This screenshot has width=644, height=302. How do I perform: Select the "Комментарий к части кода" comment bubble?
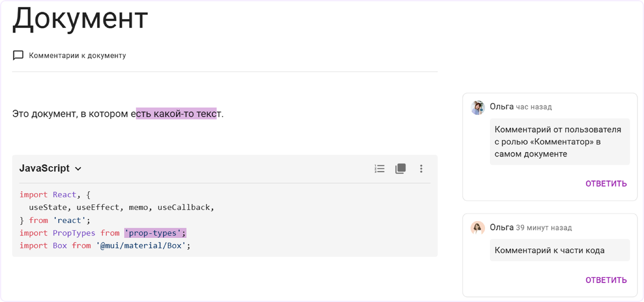(560, 250)
